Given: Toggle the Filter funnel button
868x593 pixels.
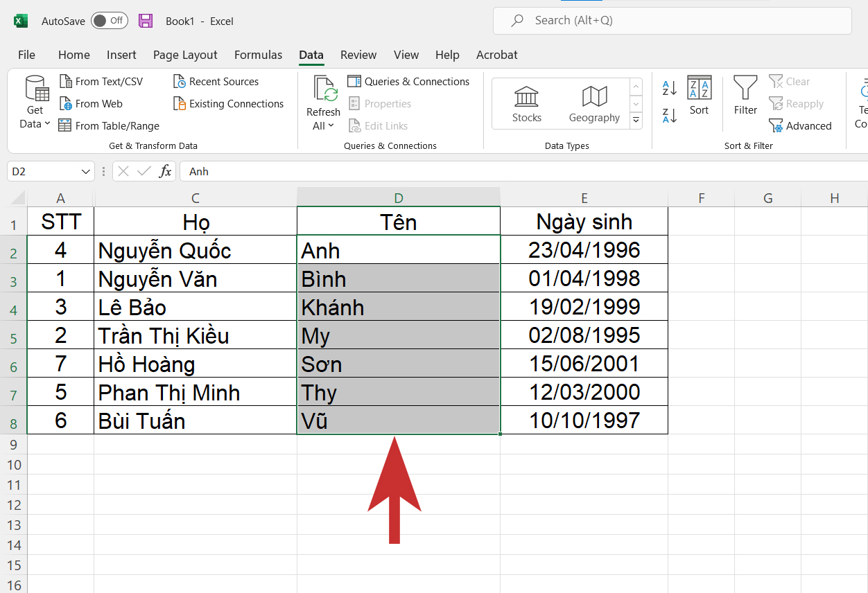Looking at the screenshot, I should point(746,96).
